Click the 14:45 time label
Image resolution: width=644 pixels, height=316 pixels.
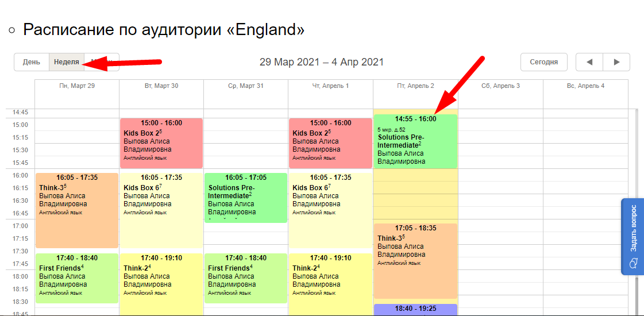tap(20, 112)
